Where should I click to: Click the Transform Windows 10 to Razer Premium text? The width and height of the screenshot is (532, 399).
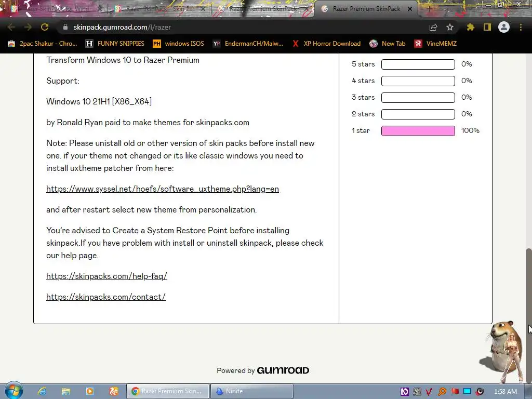123,60
